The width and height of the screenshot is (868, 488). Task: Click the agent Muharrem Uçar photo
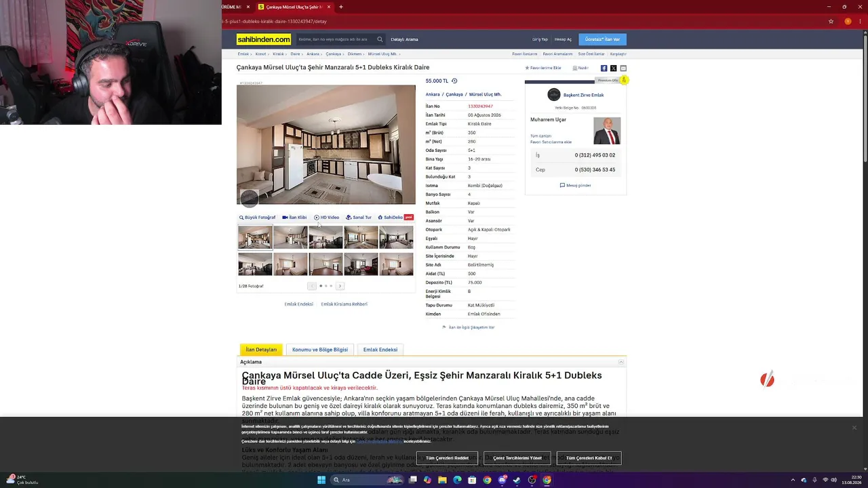(x=607, y=131)
